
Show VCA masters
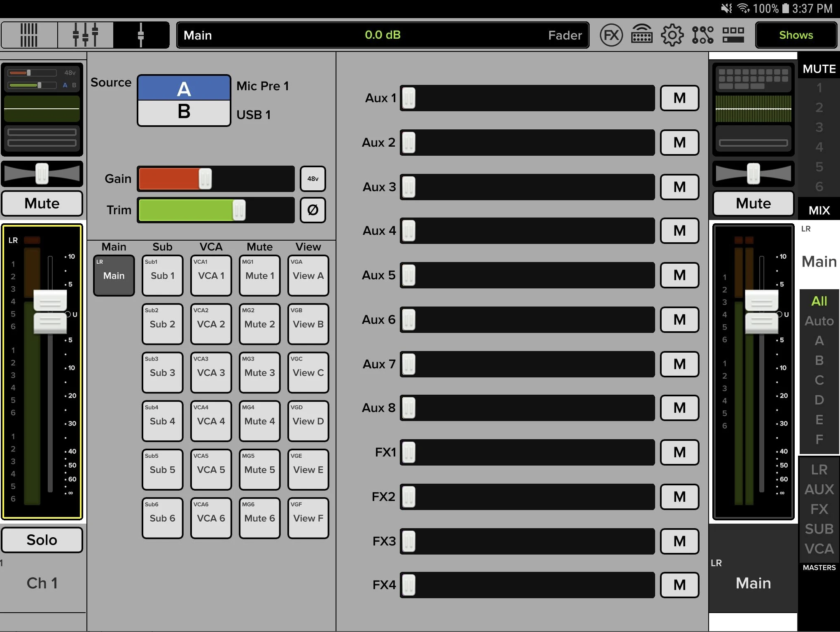[819, 549]
